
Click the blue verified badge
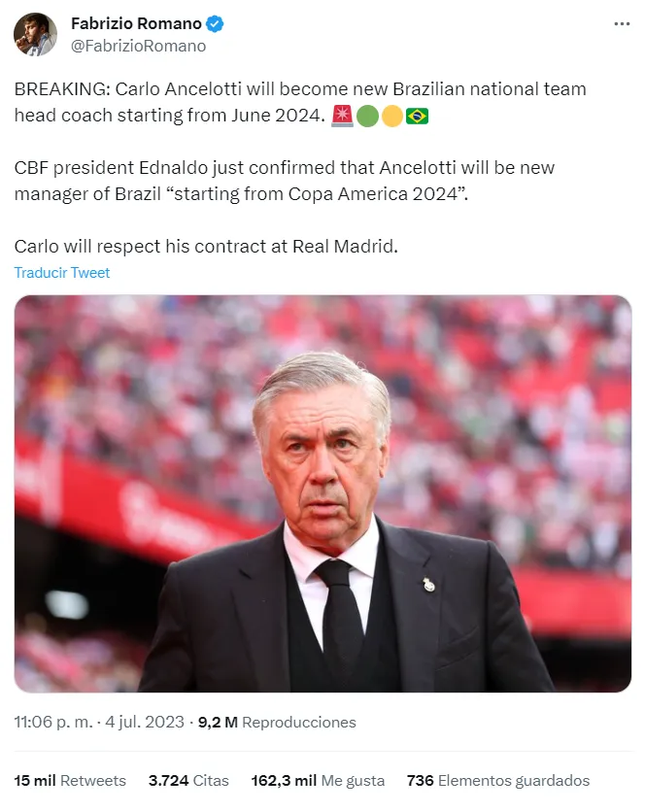point(218,24)
